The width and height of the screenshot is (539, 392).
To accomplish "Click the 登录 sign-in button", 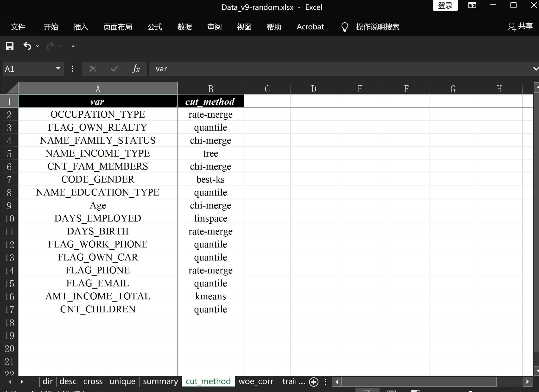I will [x=445, y=5].
